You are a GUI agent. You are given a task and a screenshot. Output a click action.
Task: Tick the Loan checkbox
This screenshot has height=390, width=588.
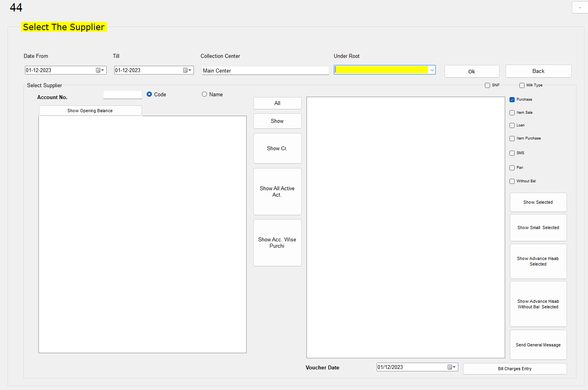click(x=512, y=125)
